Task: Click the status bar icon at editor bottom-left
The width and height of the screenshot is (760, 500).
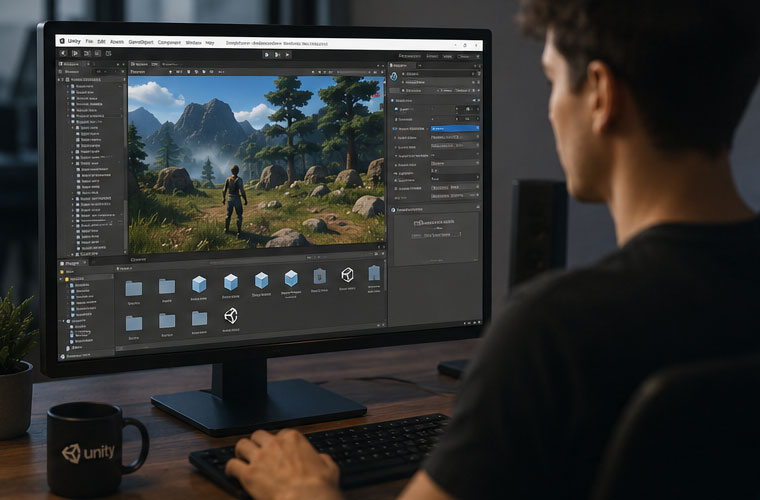Action: point(62,357)
